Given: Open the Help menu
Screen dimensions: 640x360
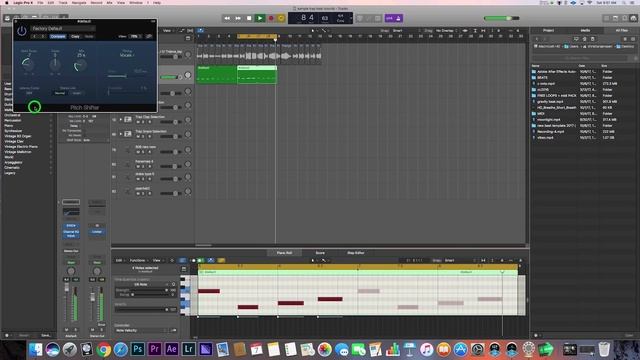Looking at the screenshot, I should [157, 2].
